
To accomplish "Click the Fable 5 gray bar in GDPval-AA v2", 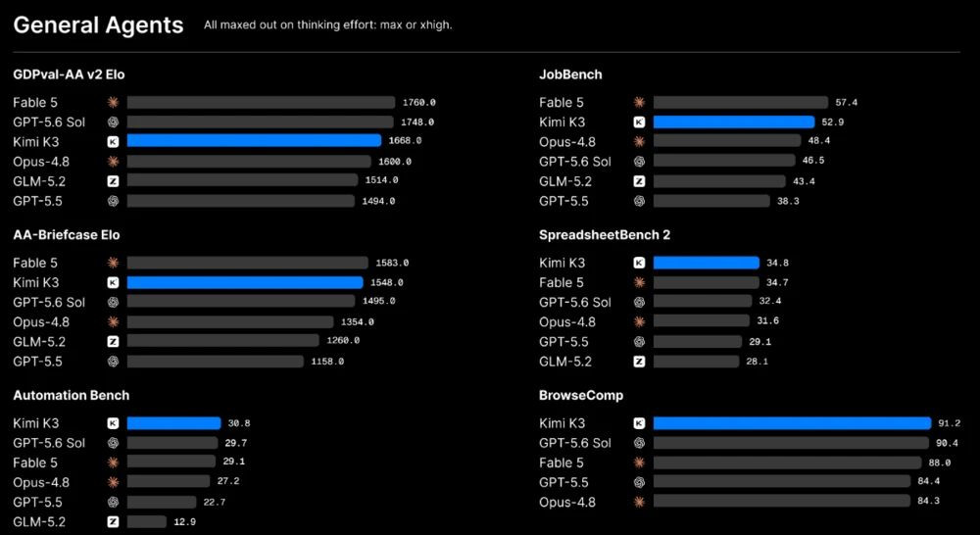I will 262,103.
